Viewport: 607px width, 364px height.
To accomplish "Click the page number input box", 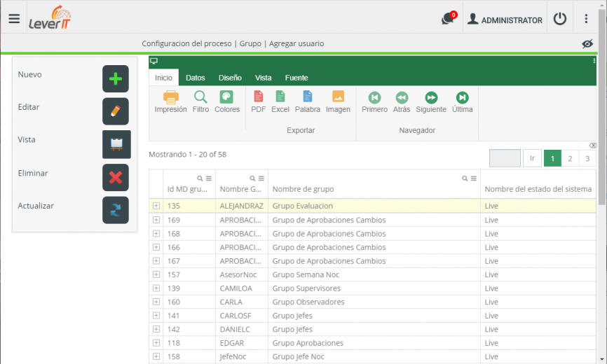I will point(505,158).
